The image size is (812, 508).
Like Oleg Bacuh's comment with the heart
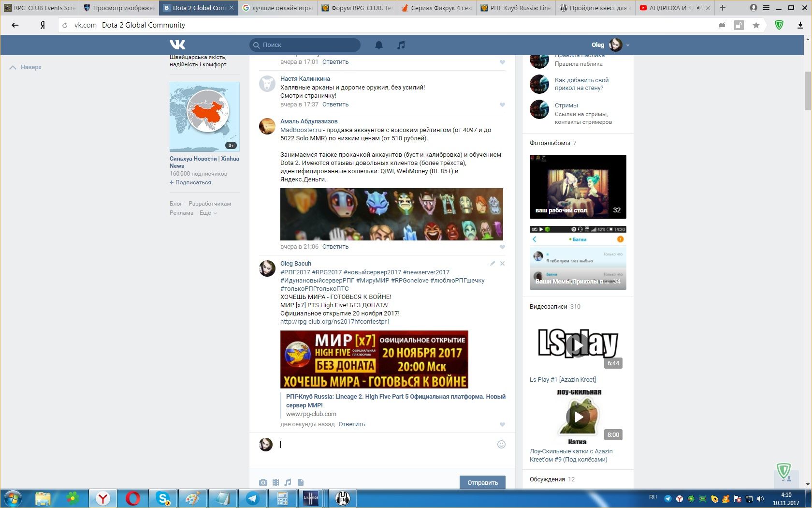[502, 424]
